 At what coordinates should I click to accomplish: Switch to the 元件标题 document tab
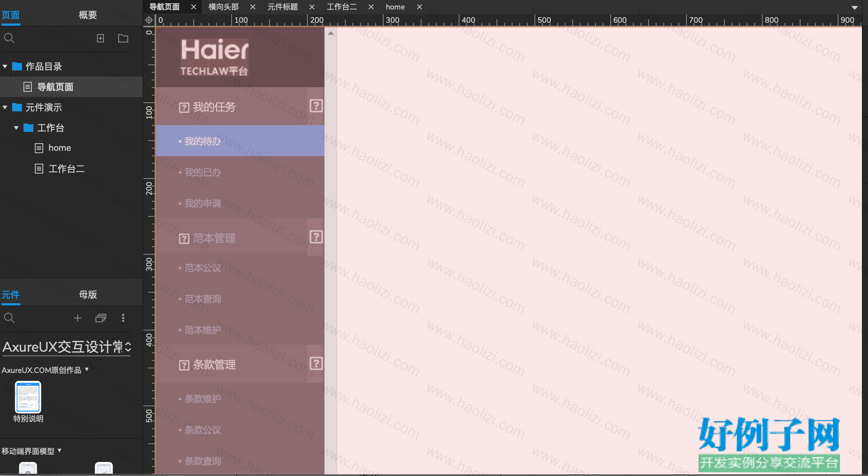coord(283,7)
